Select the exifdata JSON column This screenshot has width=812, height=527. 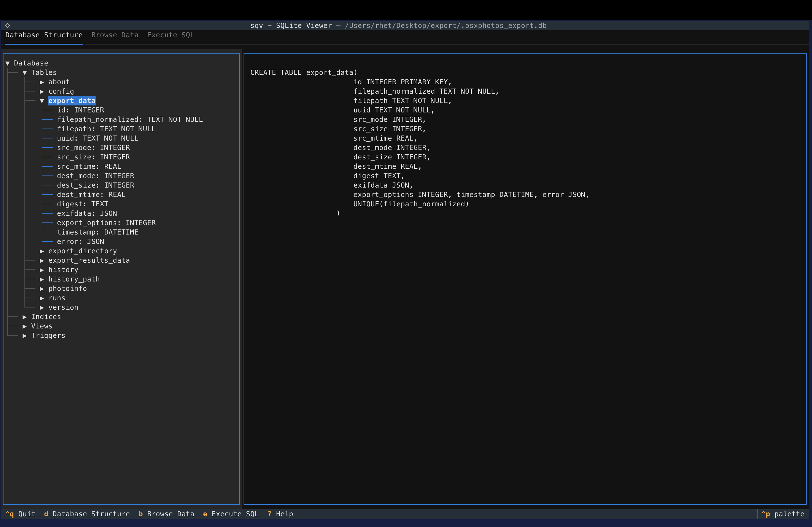click(87, 213)
